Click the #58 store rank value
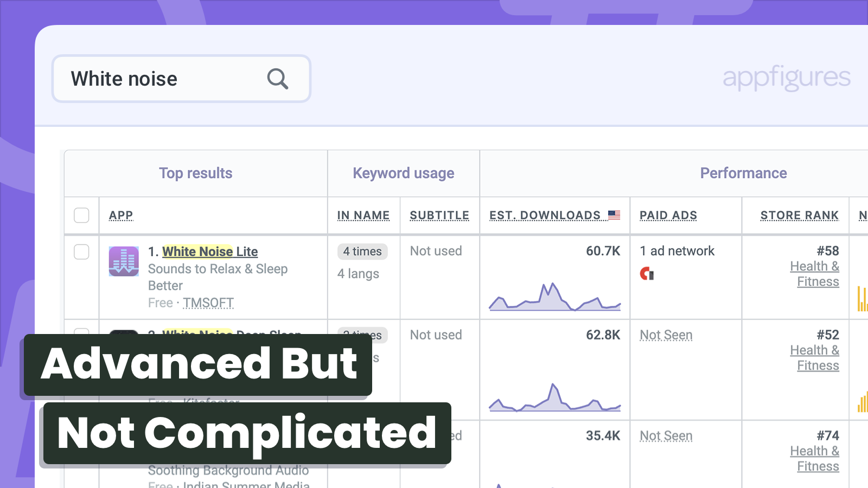The image size is (868, 488). [828, 251]
